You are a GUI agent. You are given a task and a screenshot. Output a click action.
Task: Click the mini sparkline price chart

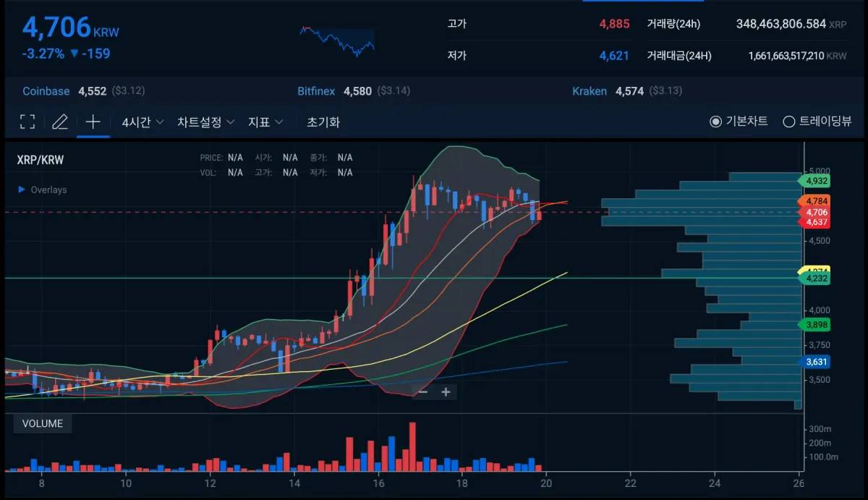point(337,41)
